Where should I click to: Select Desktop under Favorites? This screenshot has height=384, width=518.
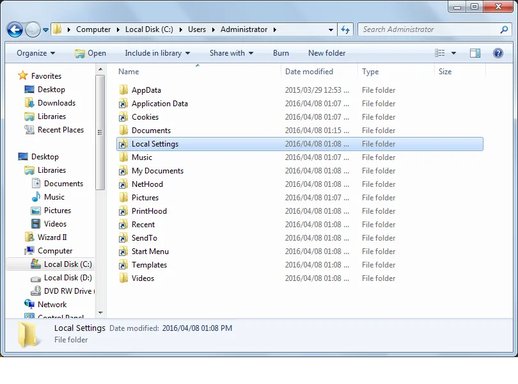45,89
